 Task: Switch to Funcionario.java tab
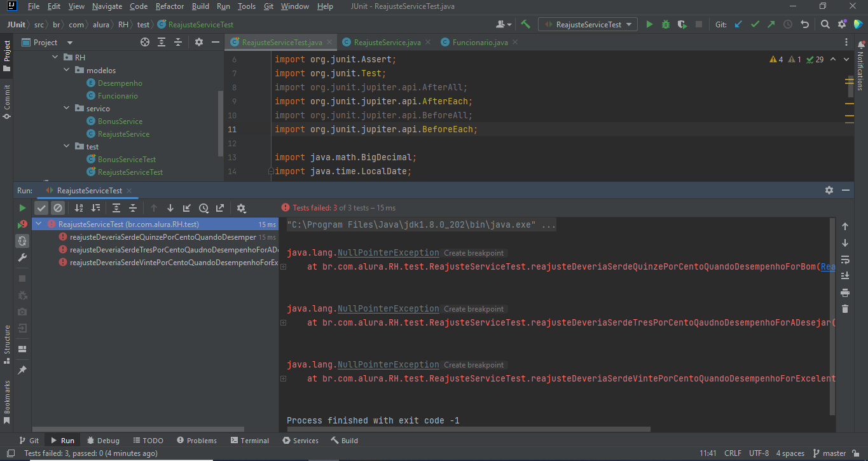479,43
